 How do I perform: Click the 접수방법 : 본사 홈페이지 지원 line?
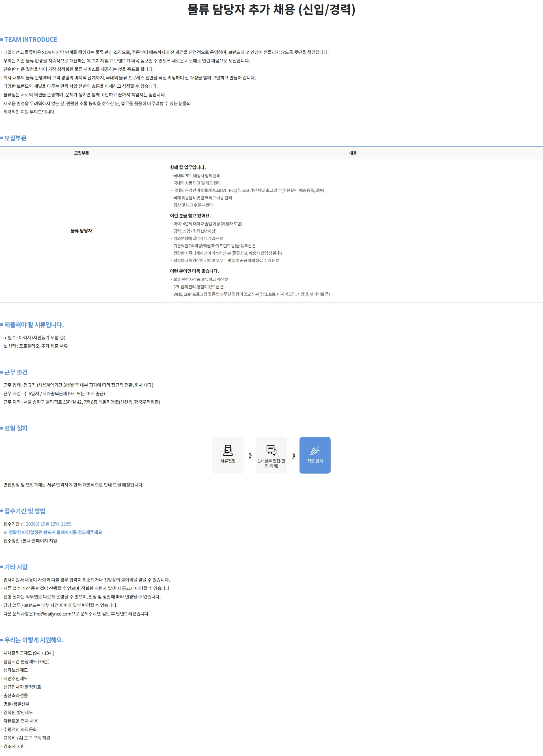click(x=30, y=541)
